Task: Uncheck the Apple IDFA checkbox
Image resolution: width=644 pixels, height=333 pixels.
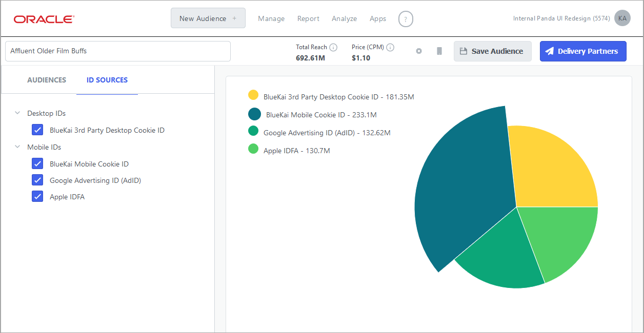Action: coord(37,197)
